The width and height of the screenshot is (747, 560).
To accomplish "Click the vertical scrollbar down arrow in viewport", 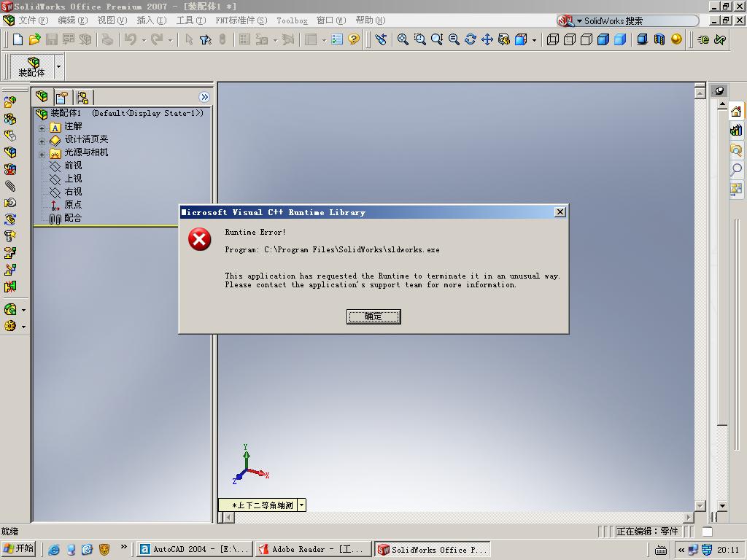I will click(700, 506).
